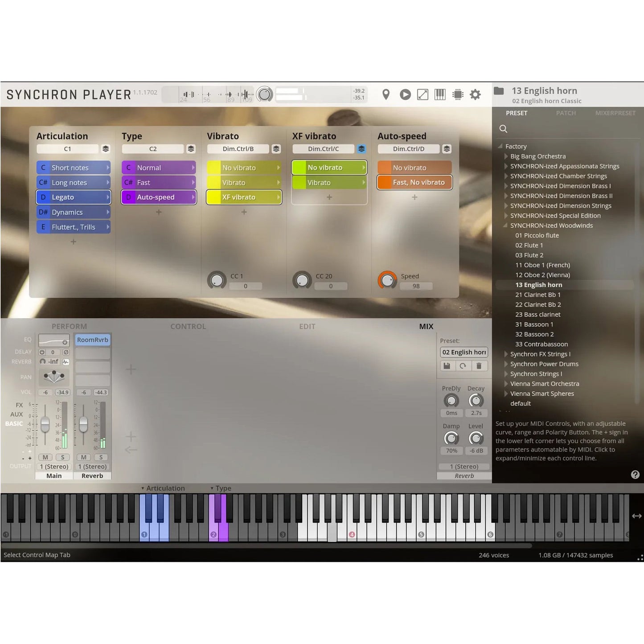644x644 pixels.
Task: Save the mixer preset with disk icon
Action: point(447,366)
